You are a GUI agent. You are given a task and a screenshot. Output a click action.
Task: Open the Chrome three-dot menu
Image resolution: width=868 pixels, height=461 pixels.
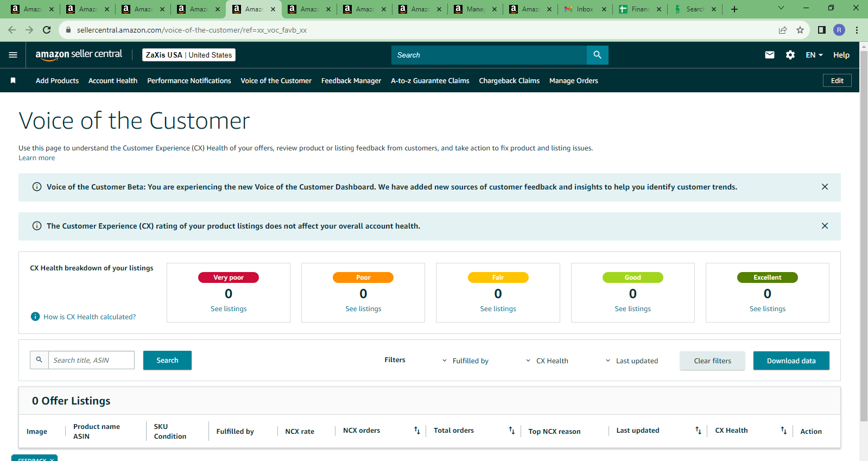(x=857, y=30)
